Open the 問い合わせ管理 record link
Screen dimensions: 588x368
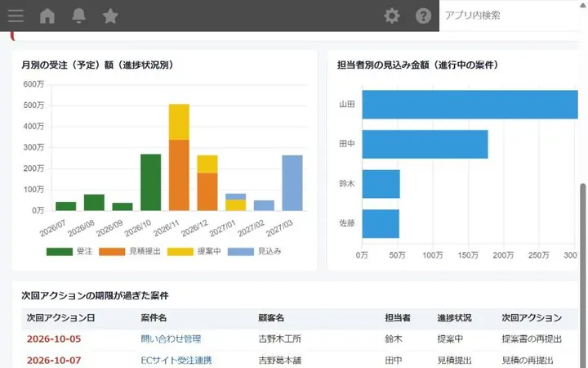click(171, 339)
